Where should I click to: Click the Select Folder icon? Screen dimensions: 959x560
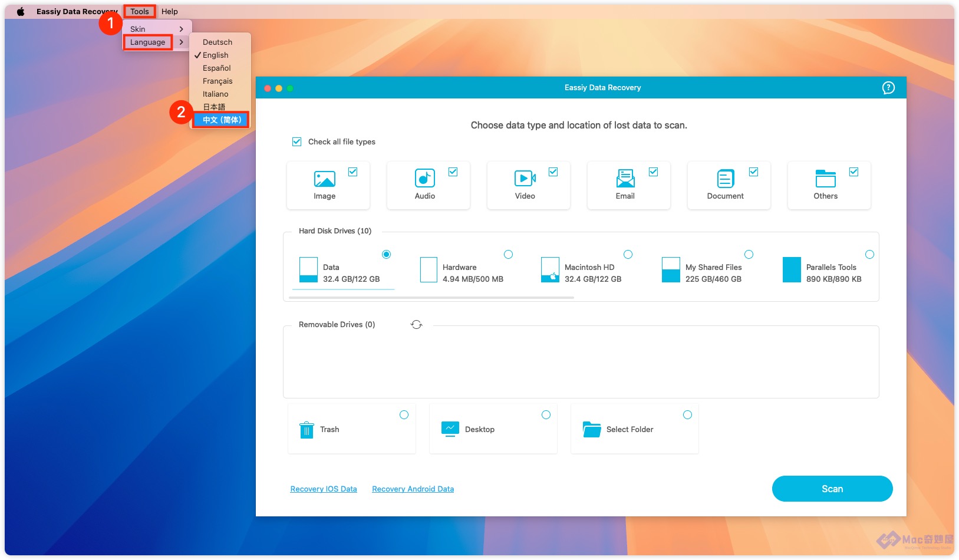tap(592, 429)
